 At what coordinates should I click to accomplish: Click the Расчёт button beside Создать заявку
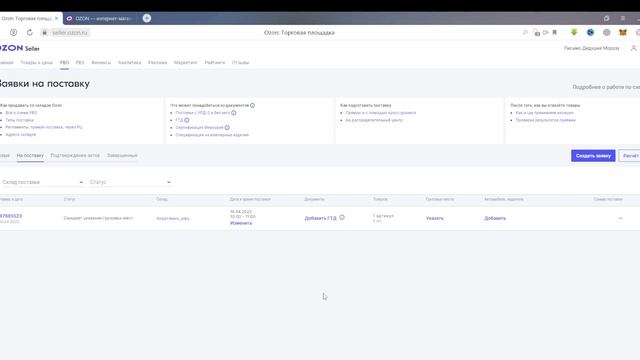(x=630, y=156)
